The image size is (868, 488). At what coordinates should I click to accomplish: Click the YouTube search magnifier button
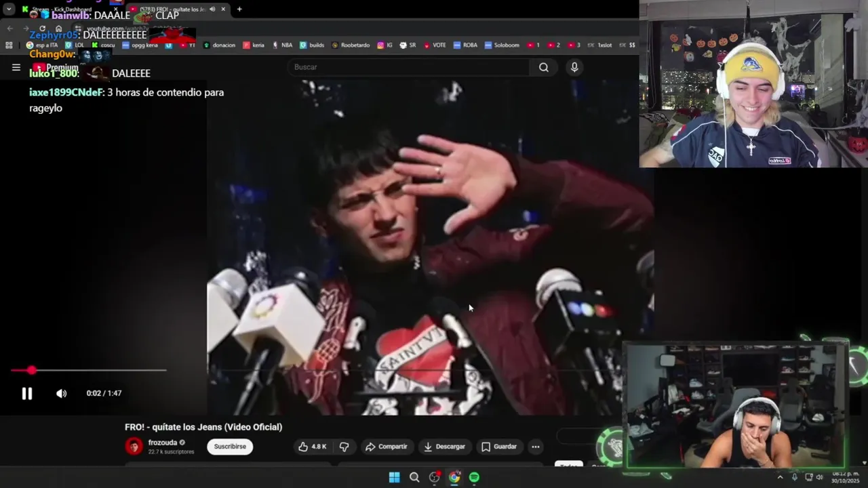coord(544,67)
